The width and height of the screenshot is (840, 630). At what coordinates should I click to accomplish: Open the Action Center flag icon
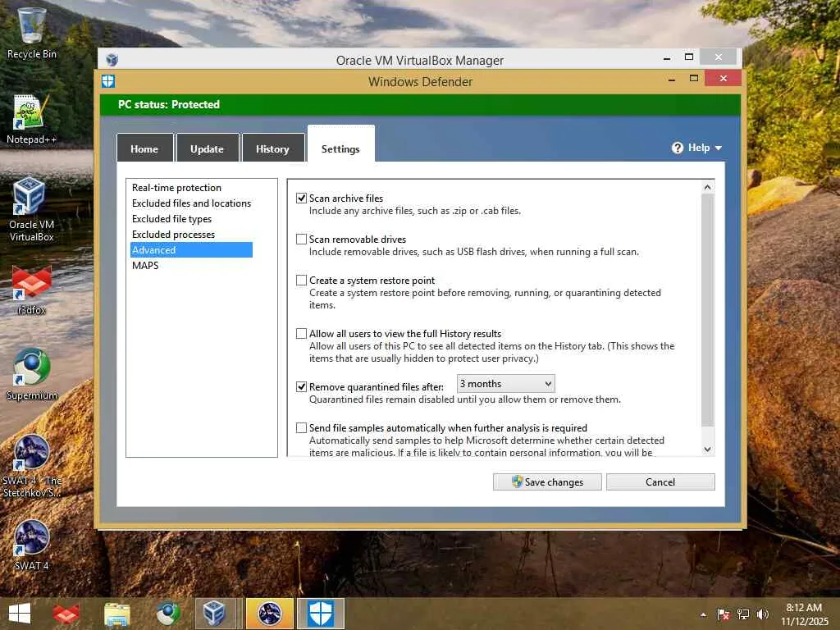pos(724,614)
